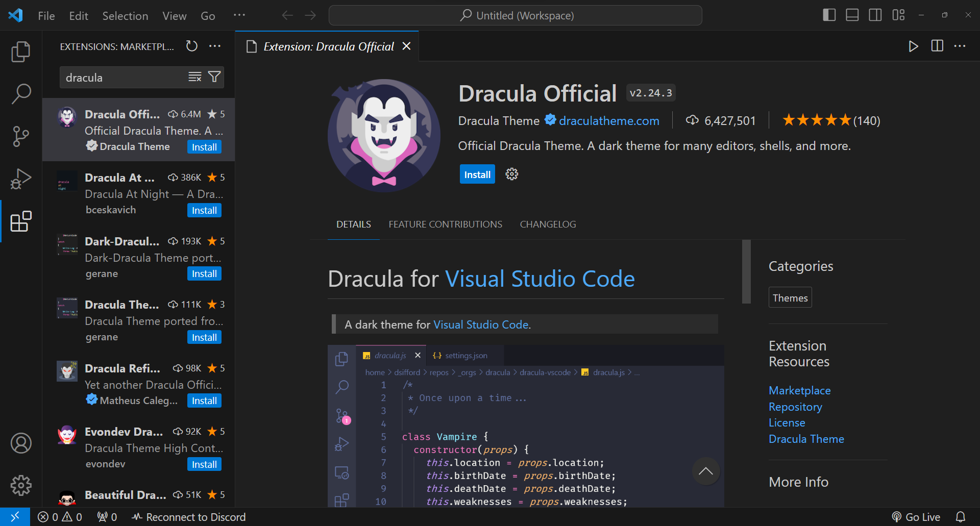Install the 111K Dracula Theme by gerane
980x526 pixels.
pos(204,338)
